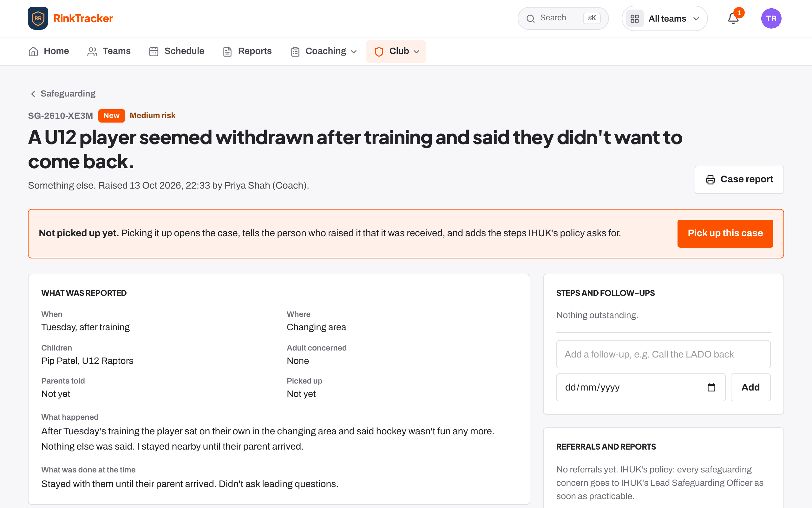Click the Pip Patel, U12 Raptors value
812x508 pixels.
[x=87, y=361]
